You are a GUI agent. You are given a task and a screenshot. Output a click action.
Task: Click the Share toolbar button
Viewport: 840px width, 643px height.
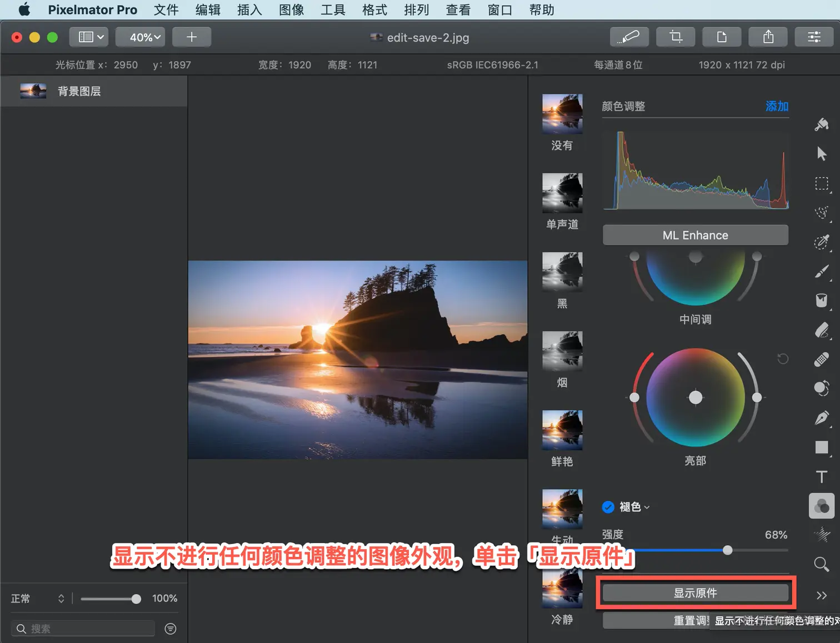[768, 37]
